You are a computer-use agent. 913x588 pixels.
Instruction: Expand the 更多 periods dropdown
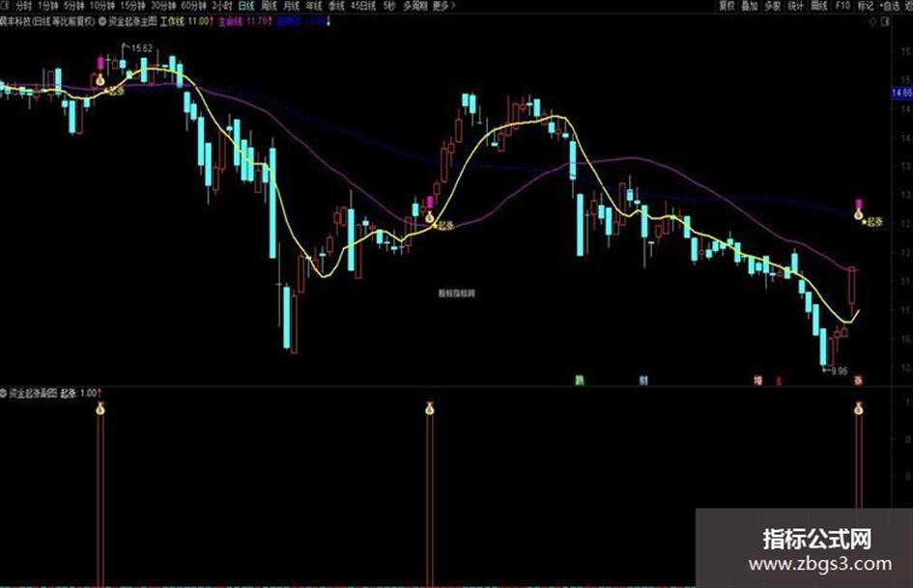click(443, 6)
